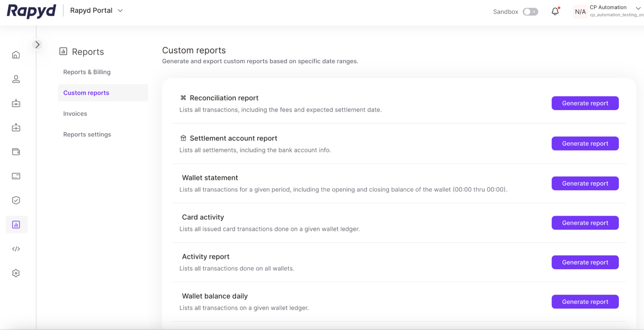
Task: Generate the Reconciliation report
Action: 585,103
